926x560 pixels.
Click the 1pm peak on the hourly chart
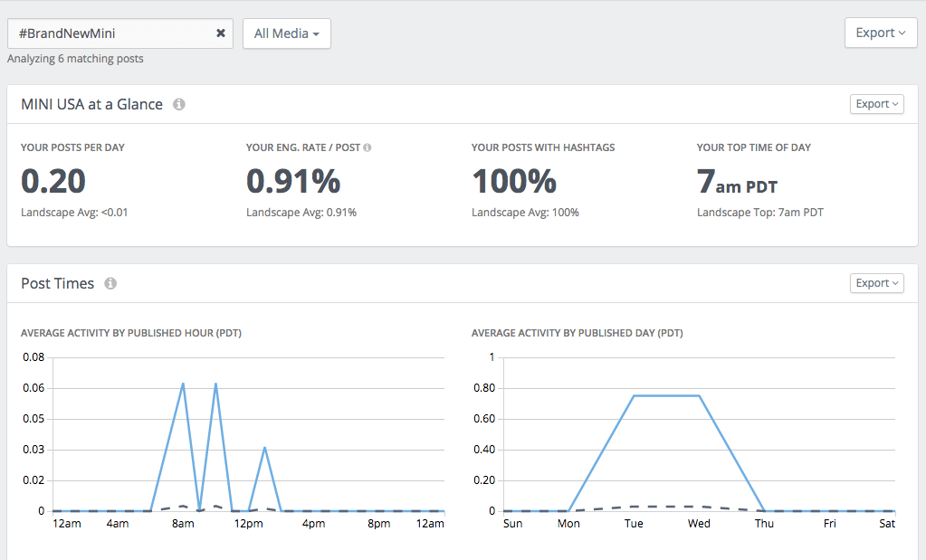[264, 448]
